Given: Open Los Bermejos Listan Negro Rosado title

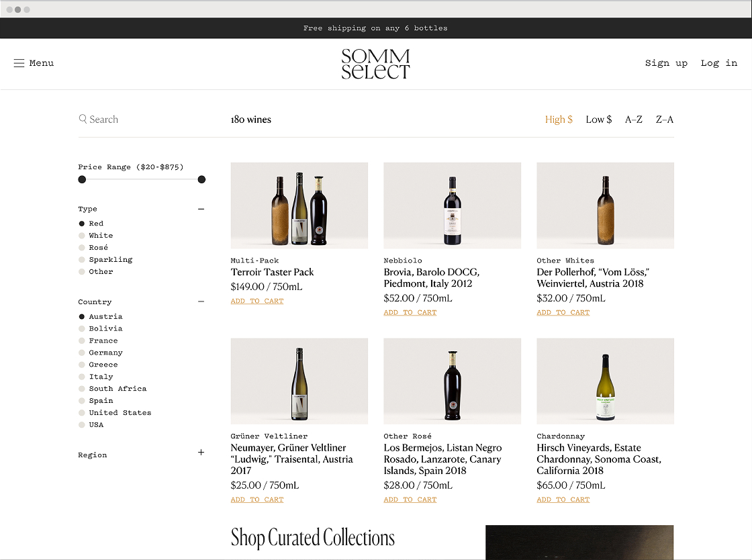Looking at the screenshot, I should click(x=442, y=459).
